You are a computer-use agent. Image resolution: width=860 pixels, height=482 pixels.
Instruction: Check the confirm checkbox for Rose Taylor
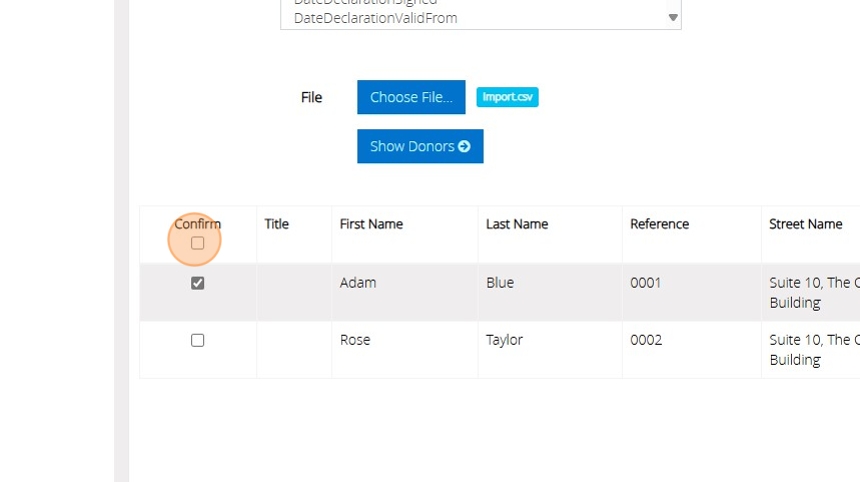point(197,340)
